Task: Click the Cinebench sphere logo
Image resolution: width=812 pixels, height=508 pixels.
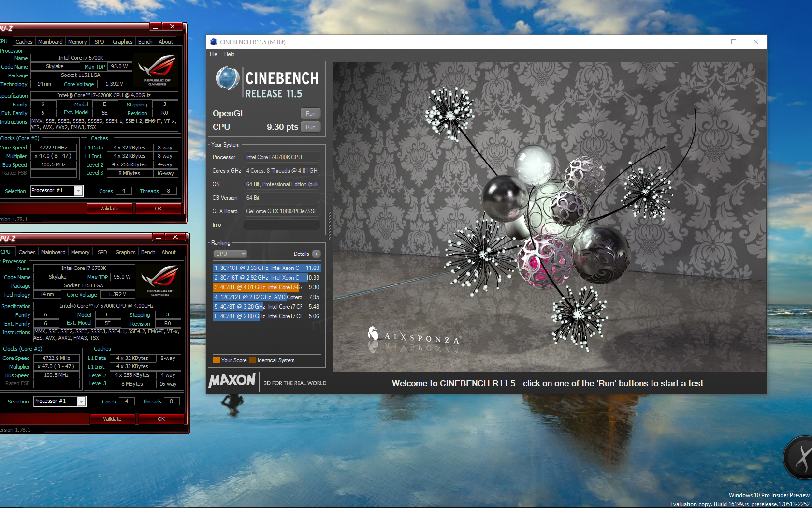Action: tap(227, 78)
